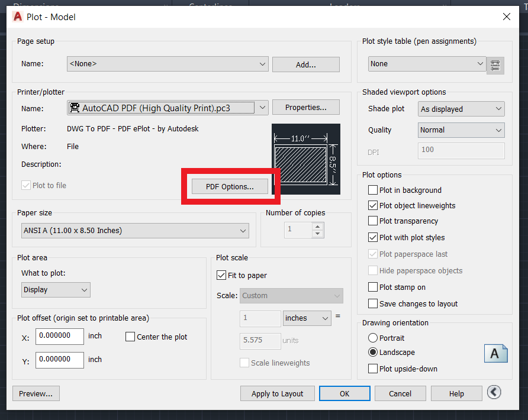This screenshot has height=420, width=528.
Task: Click the Preview... button
Action: click(36, 394)
